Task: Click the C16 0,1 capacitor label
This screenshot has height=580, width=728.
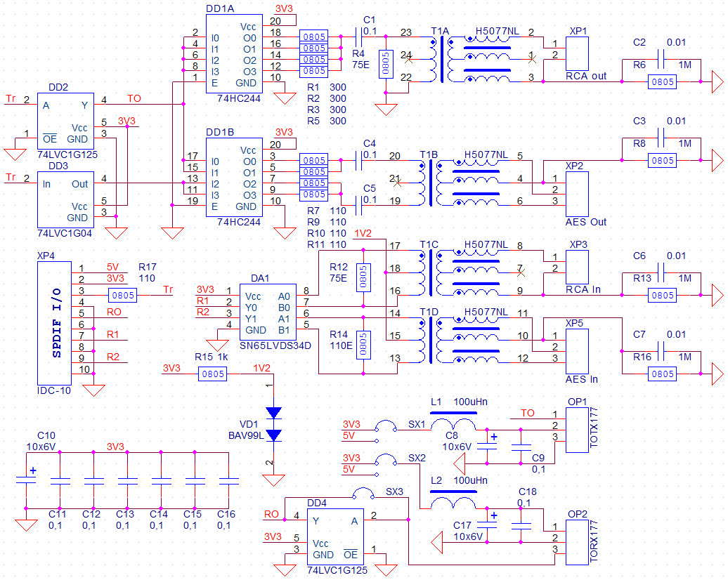Action: [x=226, y=520]
